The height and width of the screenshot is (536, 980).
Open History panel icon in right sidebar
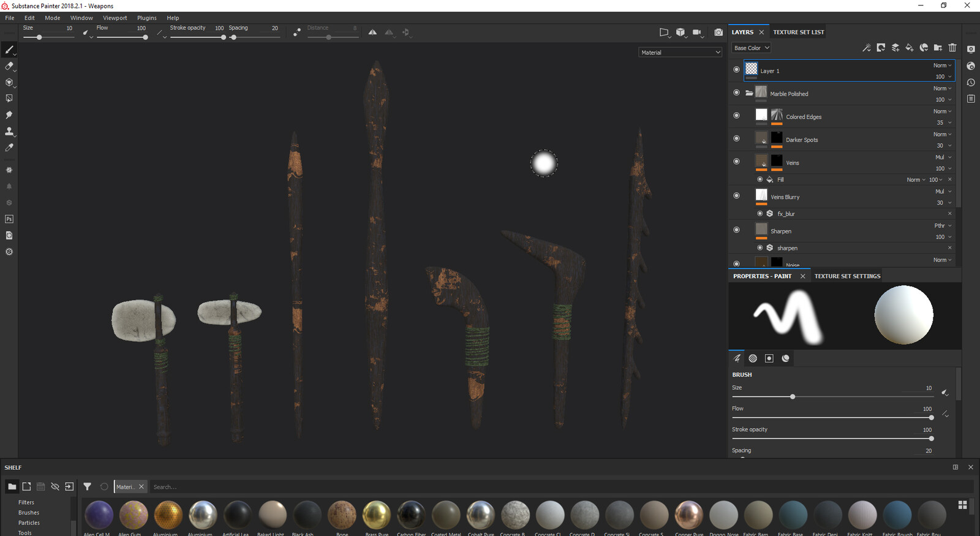971,82
